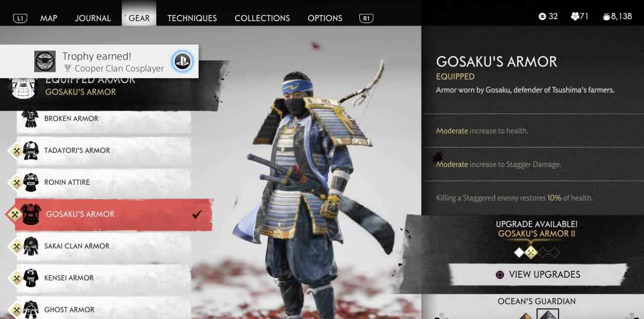Select the Ghost Armor icon
This screenshot has height=319, width=644.
point(31,309)
